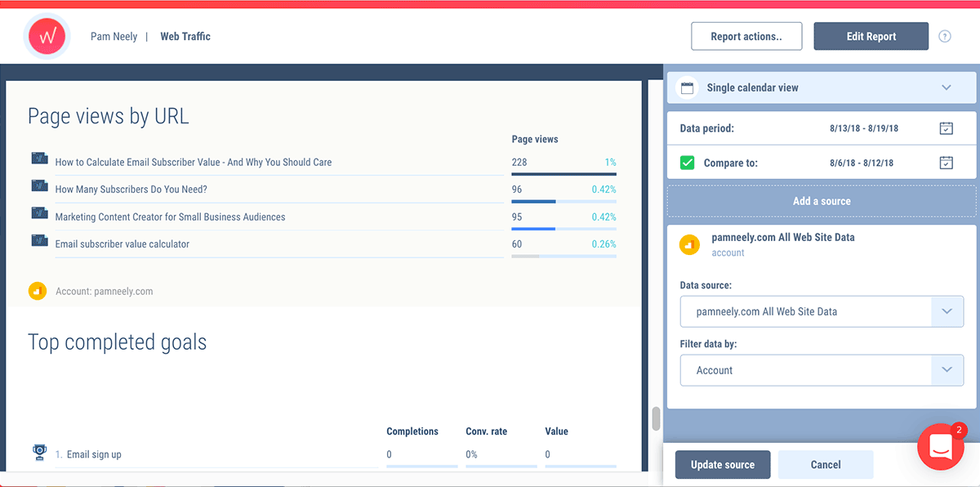The width and height of the screenshot is (980, 487).
Task: Expand the Single calendar view dropdown
Action: coord(947,87)
